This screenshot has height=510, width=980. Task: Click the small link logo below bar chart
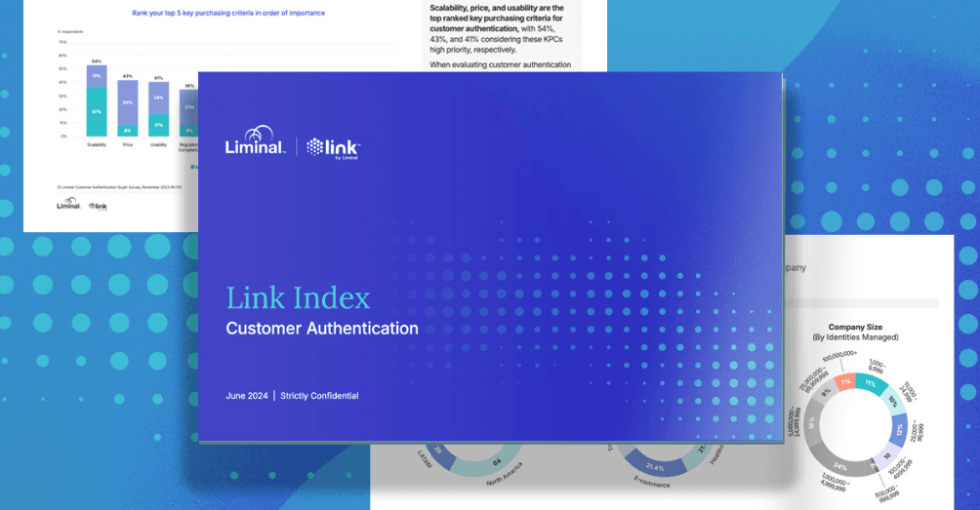pos(99,206)
